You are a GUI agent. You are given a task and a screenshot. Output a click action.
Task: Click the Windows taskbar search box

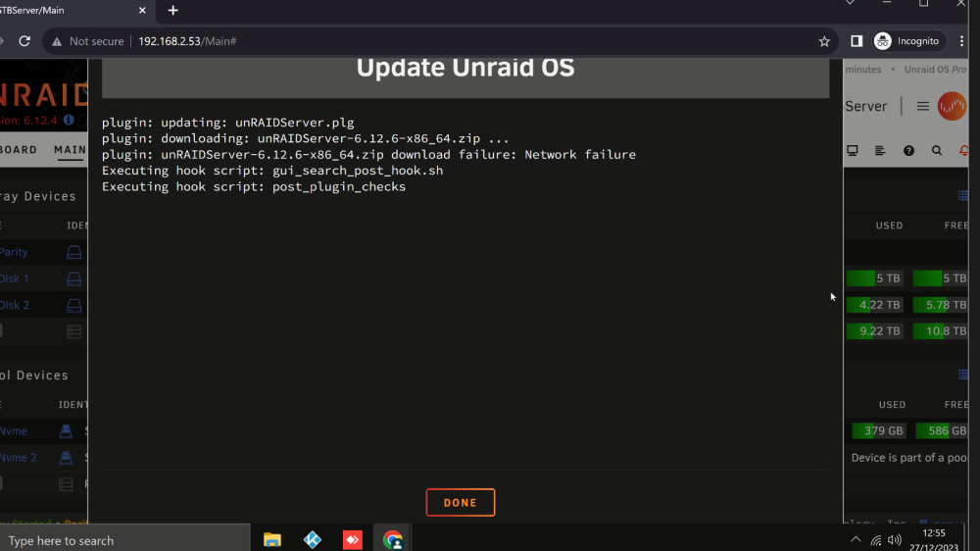[123, 540]
